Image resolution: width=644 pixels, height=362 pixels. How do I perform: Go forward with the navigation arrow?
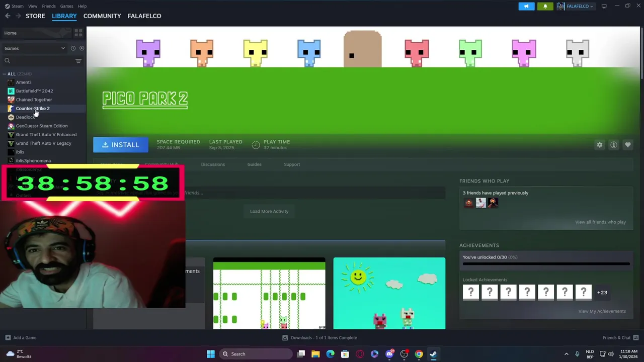coord(18,16)
